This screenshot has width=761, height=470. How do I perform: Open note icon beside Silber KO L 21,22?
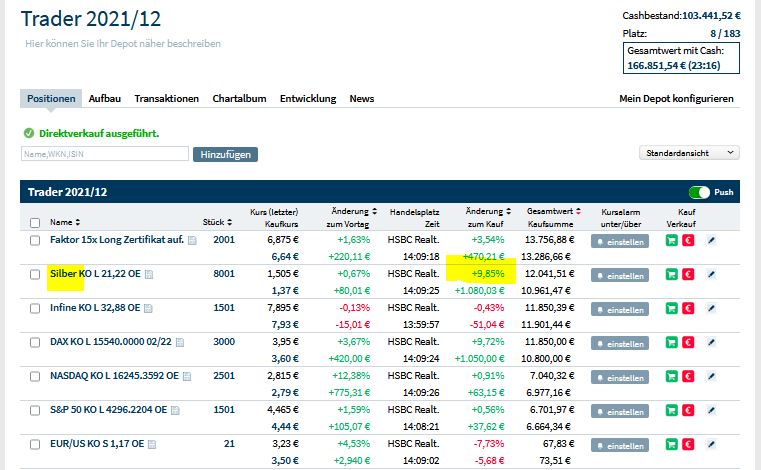click(148, 274)
